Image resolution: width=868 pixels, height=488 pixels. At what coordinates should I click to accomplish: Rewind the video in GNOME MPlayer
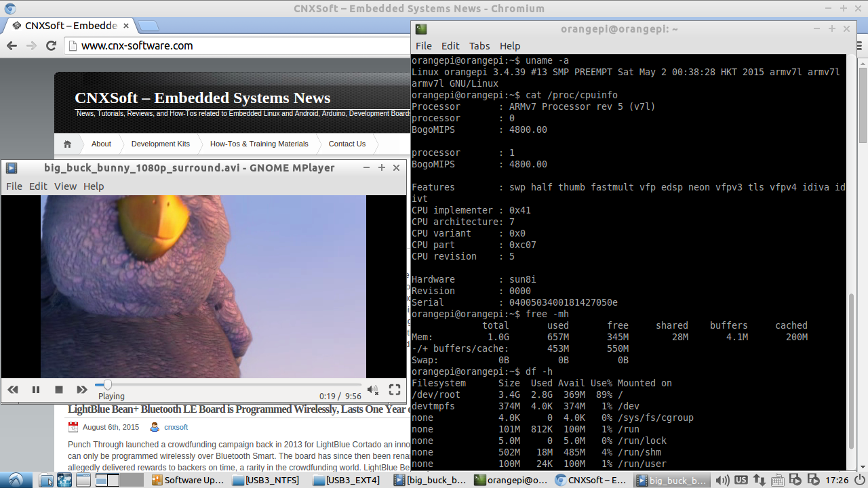click(13, 390)
